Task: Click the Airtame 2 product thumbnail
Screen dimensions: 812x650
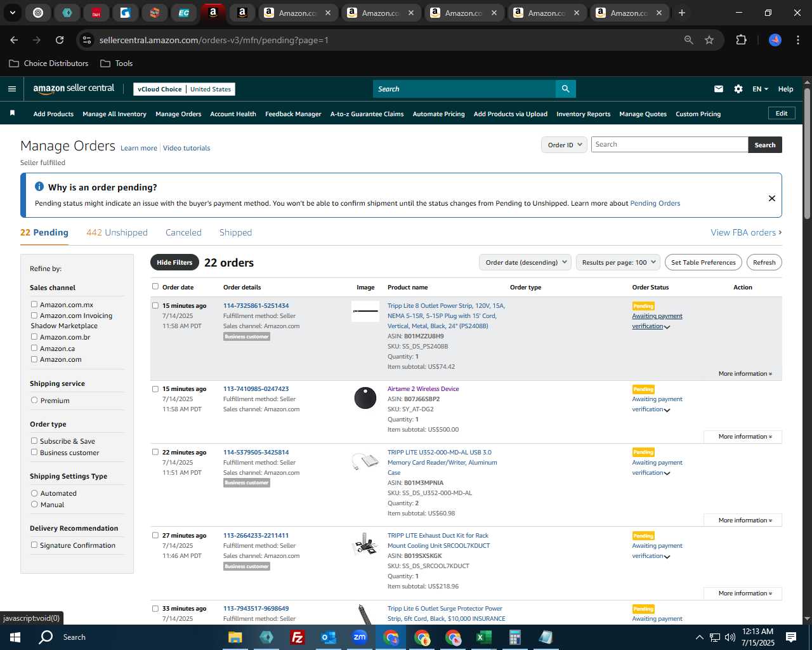Action: (365, 398)
